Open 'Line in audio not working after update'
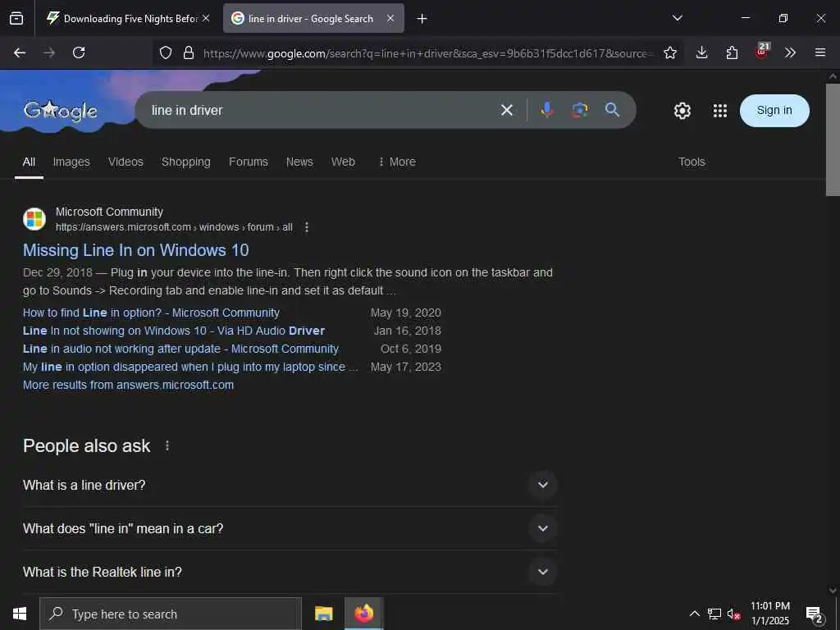This screenshot has width=840, height=630. click(180, 349)
